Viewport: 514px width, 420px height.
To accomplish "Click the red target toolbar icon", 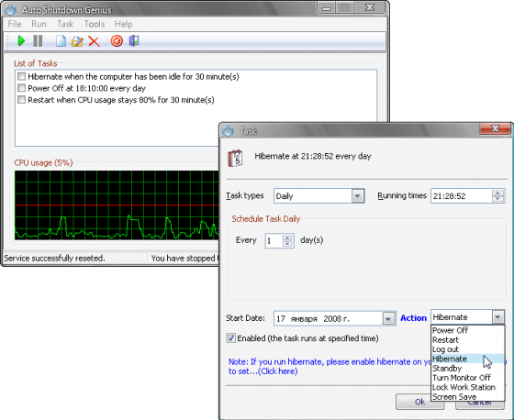I will click(117, 41).
